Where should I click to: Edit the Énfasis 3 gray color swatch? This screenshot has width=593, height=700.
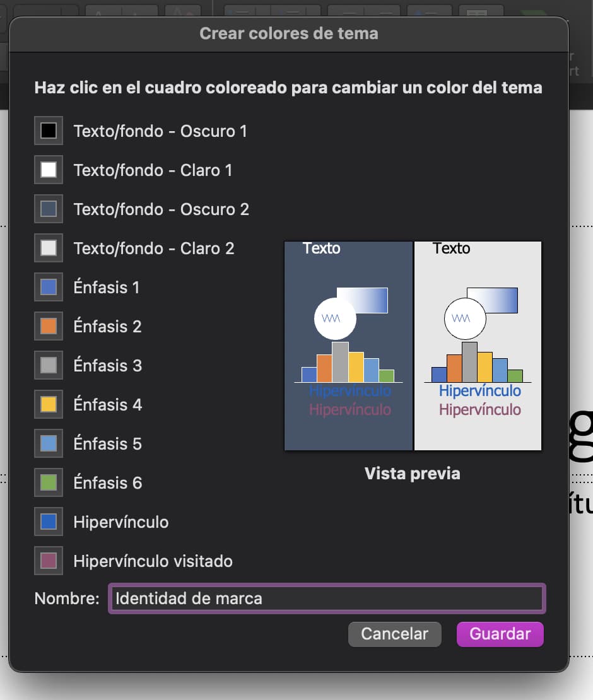(48, 365)
